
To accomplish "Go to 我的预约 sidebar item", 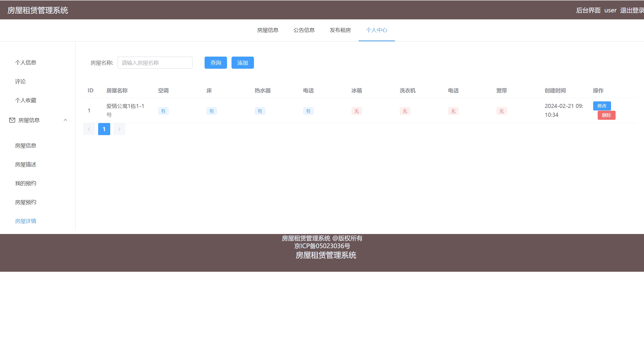I will [x=26, y=183].
